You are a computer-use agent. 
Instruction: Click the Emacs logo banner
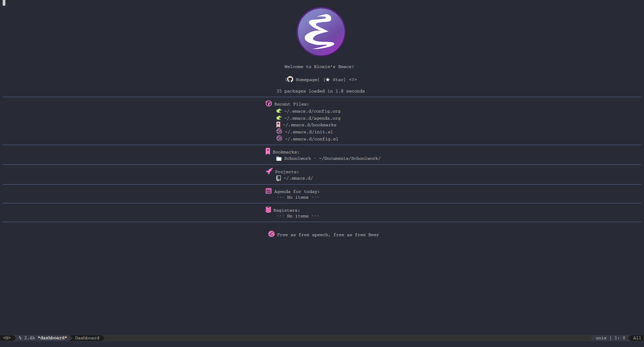click(x=321, y=32)
